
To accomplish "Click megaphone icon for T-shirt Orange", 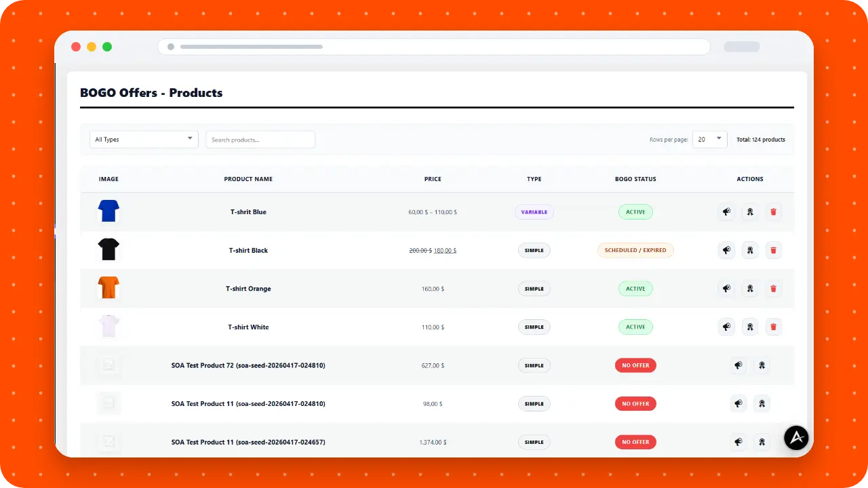I will (726, 289).
